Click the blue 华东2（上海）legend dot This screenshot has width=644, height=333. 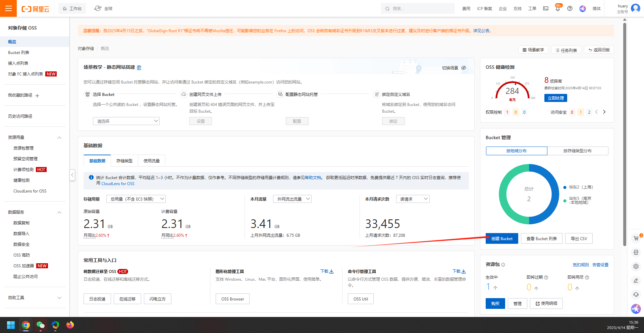click(565, 187)
